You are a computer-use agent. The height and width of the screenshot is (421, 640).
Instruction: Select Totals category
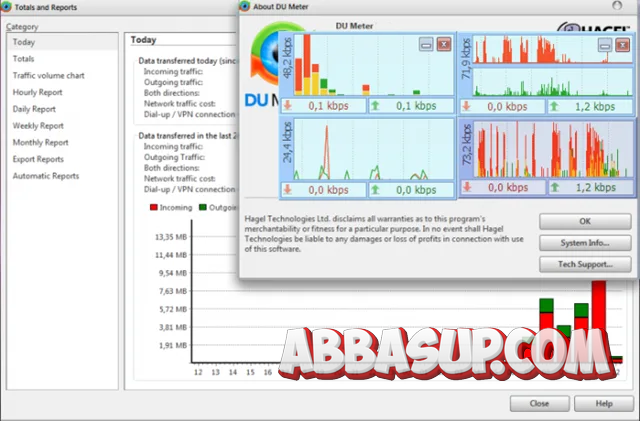(x=23, y=59)
